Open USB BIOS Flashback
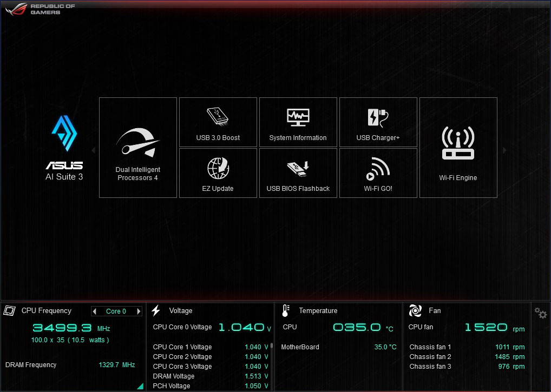 click(298, 173)
